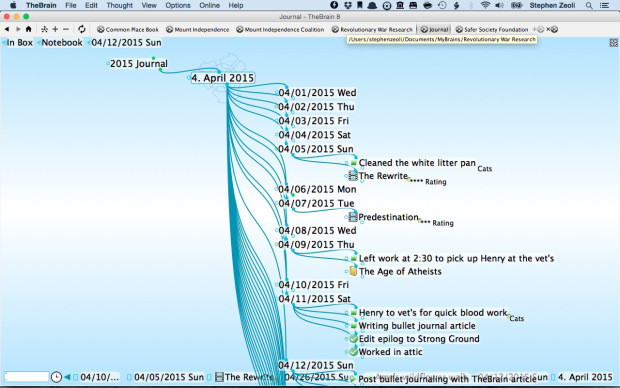Click the refresh circular arrows icon
Image resolution: width=620 pixels, height=388 pixels.
coord(81,29)
